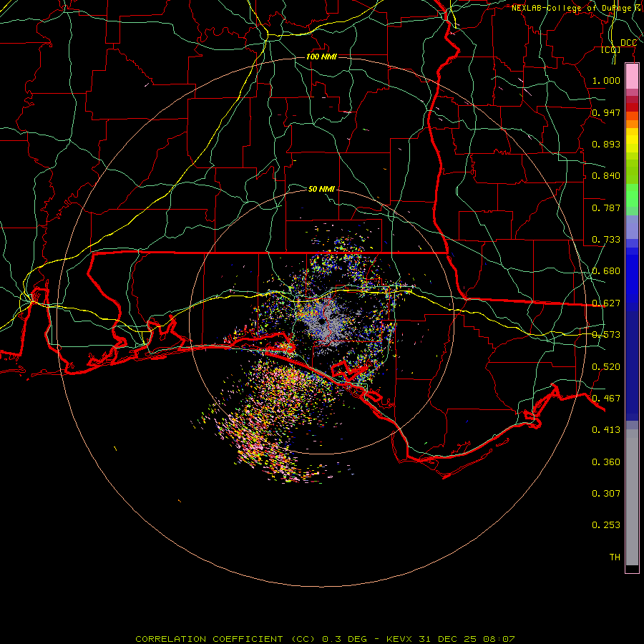Select the 0.947 legend value
This screenshot has width=644, height=644.
606,112
